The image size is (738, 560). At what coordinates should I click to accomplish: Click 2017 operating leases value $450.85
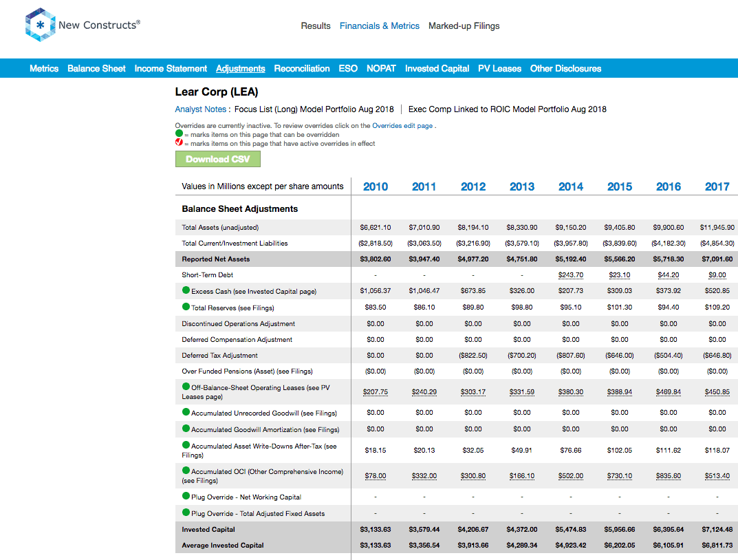717,392
